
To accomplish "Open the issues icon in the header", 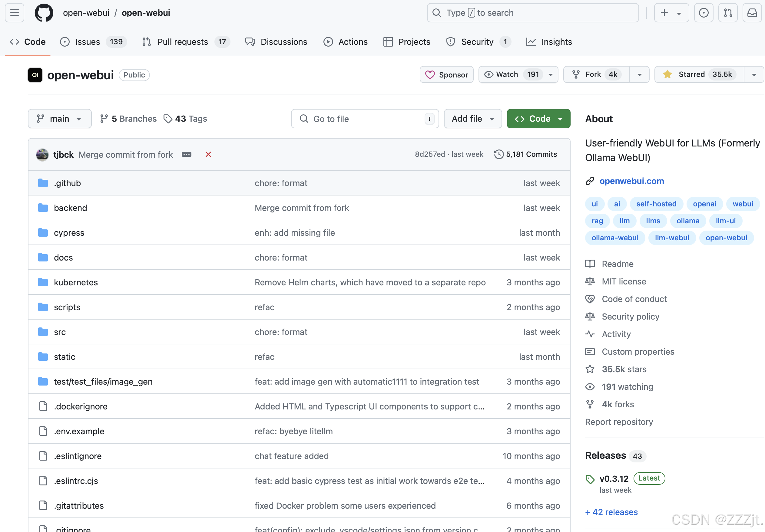I will 703,13.
